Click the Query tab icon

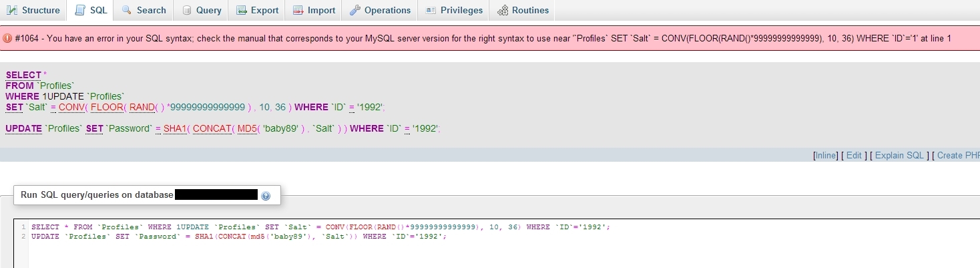tap(186, 10)
